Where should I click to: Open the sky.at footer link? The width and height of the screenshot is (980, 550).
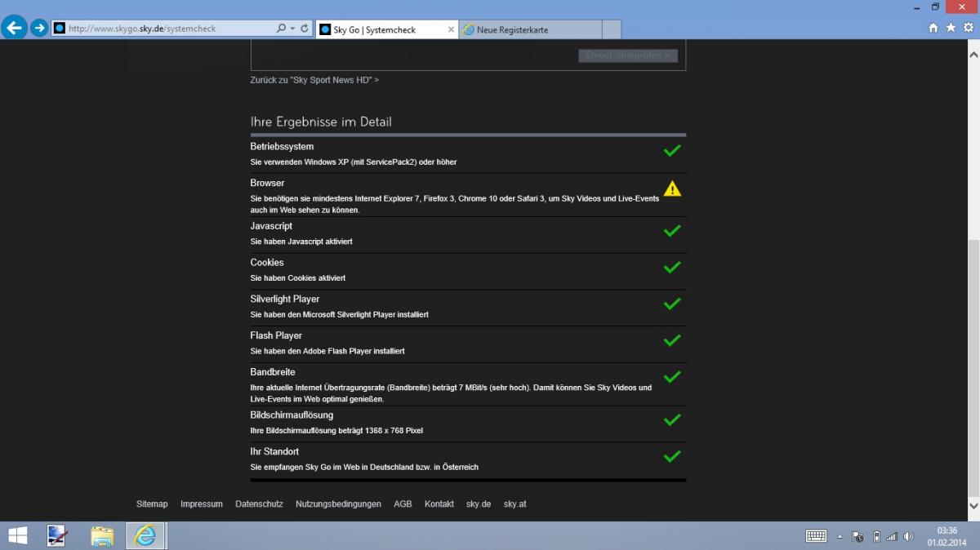pyautogui.click(x=514, y=504)
